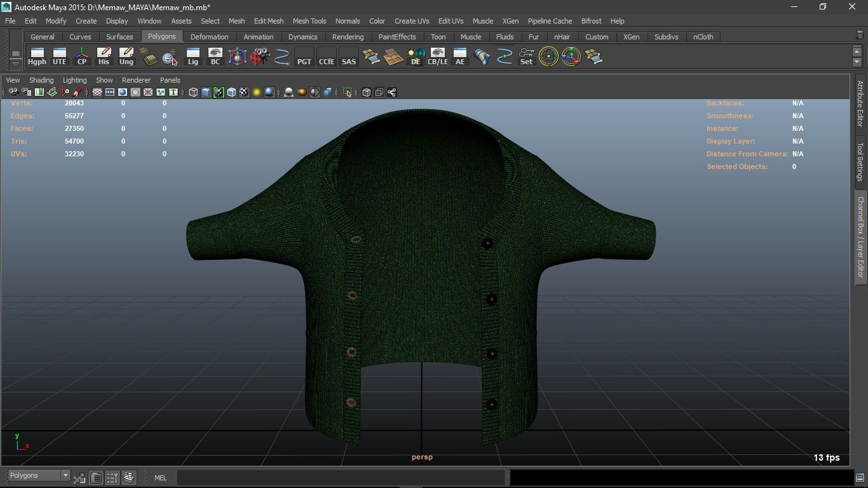Screen dimensions: 868x488
Task: Click into the MEL command line field
Action: tap(341, 477)
